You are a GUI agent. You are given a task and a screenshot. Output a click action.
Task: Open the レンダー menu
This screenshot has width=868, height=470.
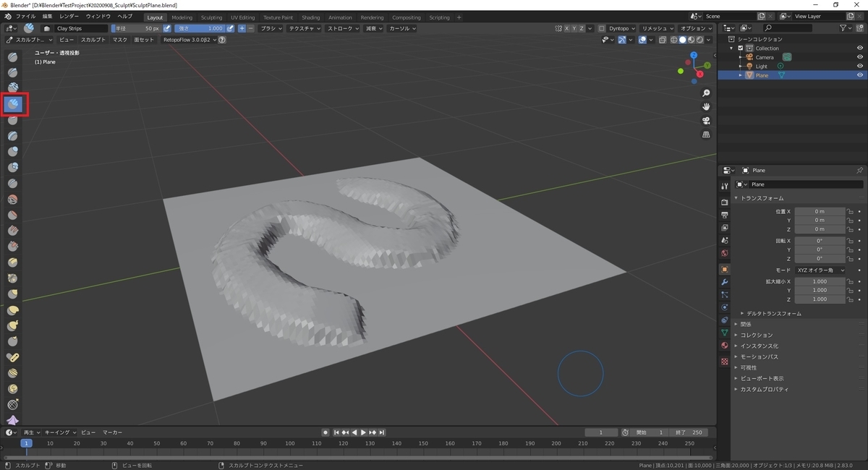coord(69,16)
